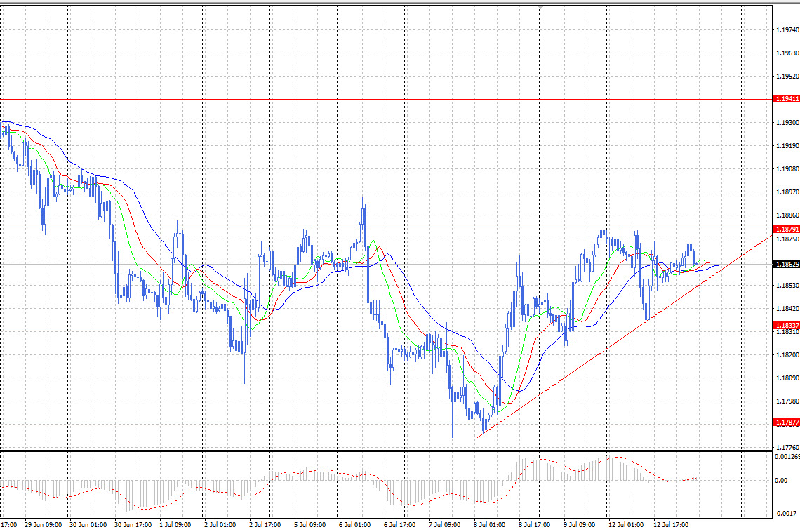
Task: Click the chart shift triangle marker at top
Action: pos(540,8)
